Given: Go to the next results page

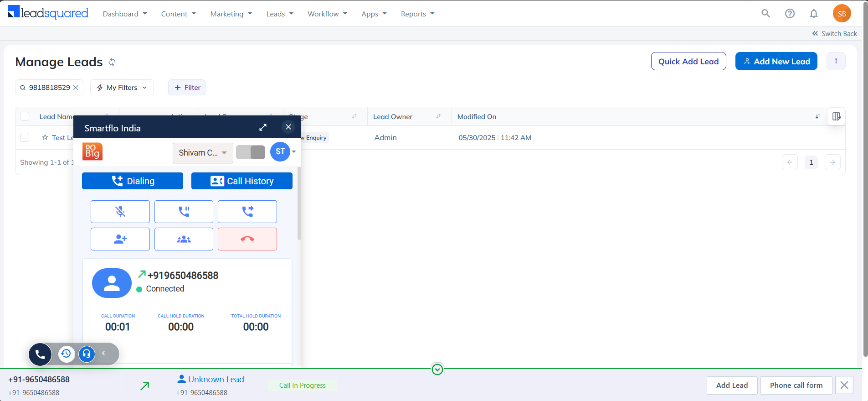Looking at the screenshot, I should pos(832,162).
